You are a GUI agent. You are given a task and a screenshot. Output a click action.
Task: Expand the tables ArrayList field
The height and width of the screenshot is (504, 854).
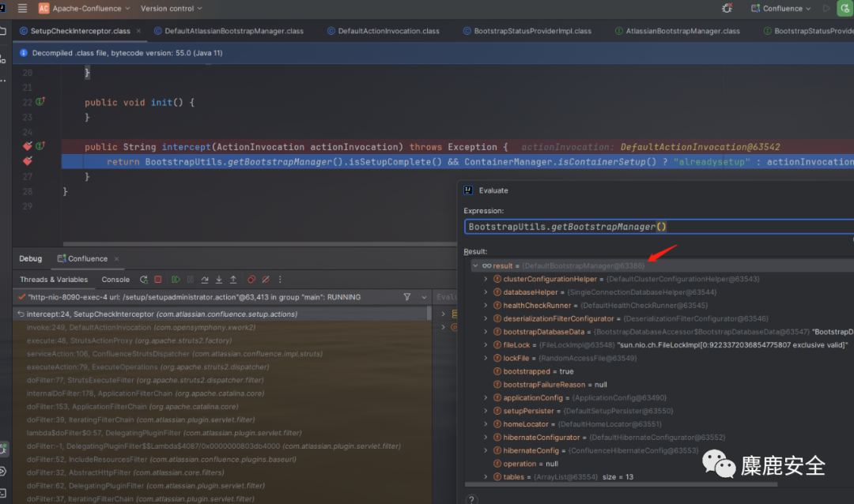(x=486, y=477)
